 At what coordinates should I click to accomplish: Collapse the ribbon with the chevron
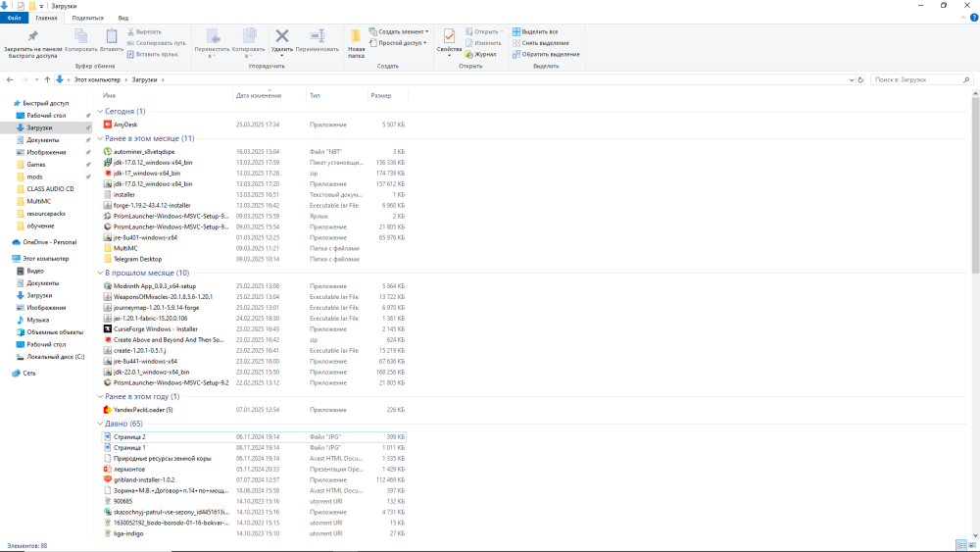963,18
